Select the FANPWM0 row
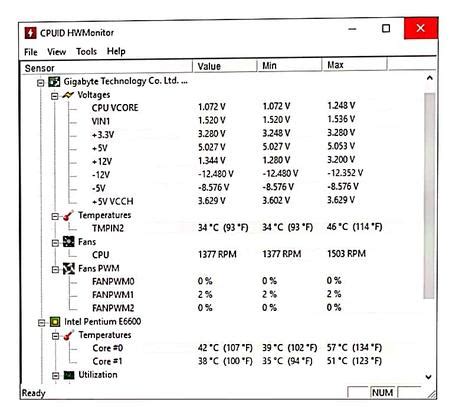Image resolution: width=459 pixels, height=412 pixels. pyautogui.click(x=217, y=281)
